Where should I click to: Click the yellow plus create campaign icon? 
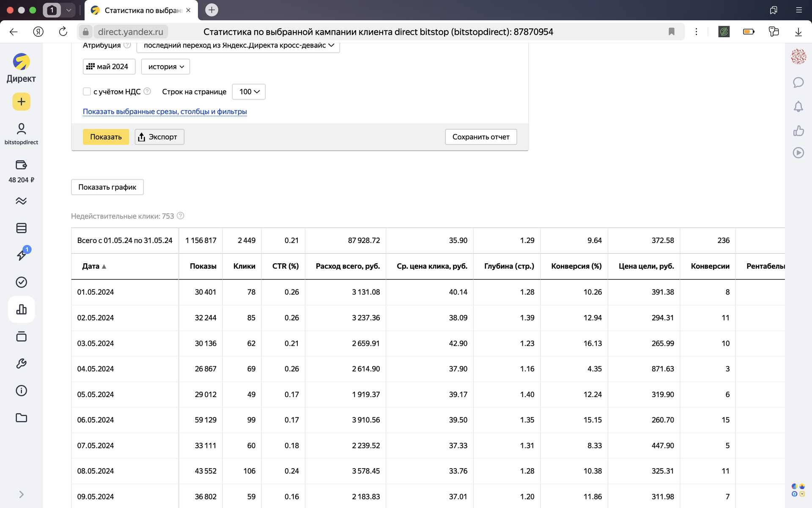(21, 102)
